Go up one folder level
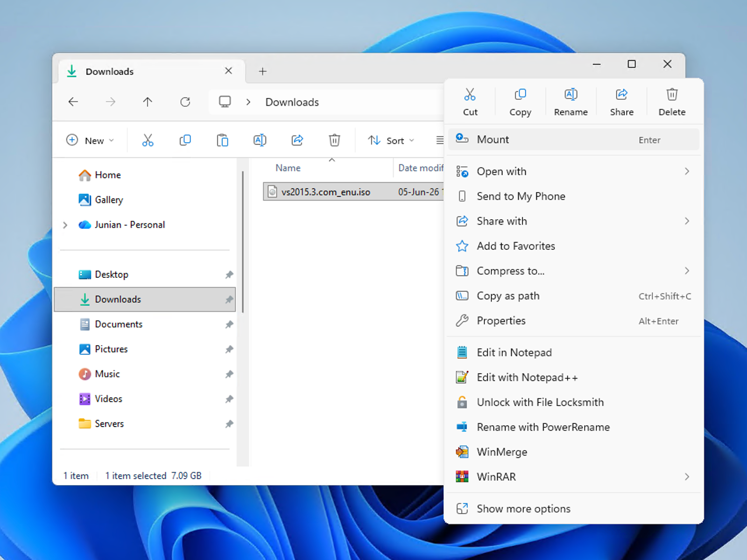747x560 pixels. [148, 102]
